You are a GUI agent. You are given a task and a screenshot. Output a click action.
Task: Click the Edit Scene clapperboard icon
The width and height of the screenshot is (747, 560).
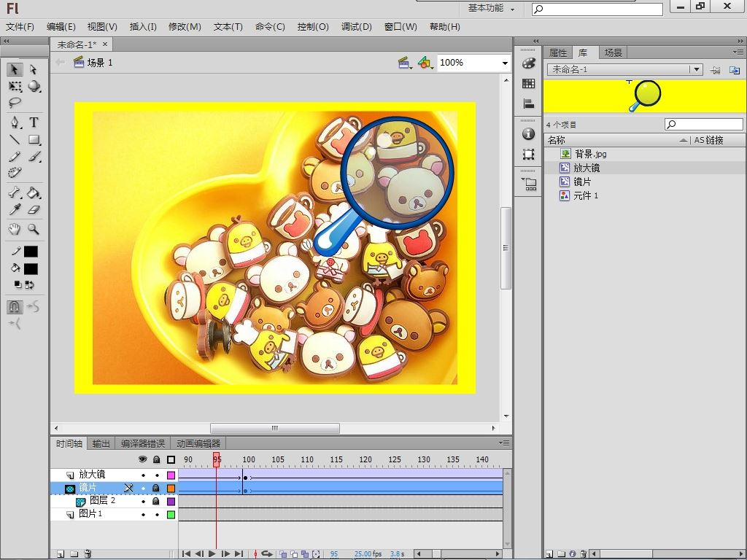tap(404, 63)
